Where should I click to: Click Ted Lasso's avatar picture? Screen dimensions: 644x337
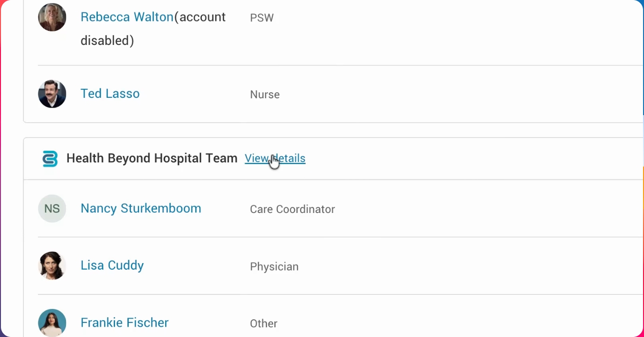pyautogui.click(x=52, y=94)
